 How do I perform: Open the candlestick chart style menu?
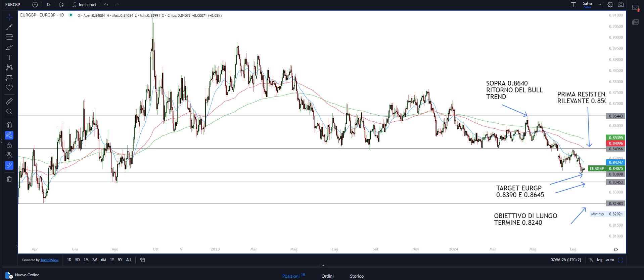[61, 5]
